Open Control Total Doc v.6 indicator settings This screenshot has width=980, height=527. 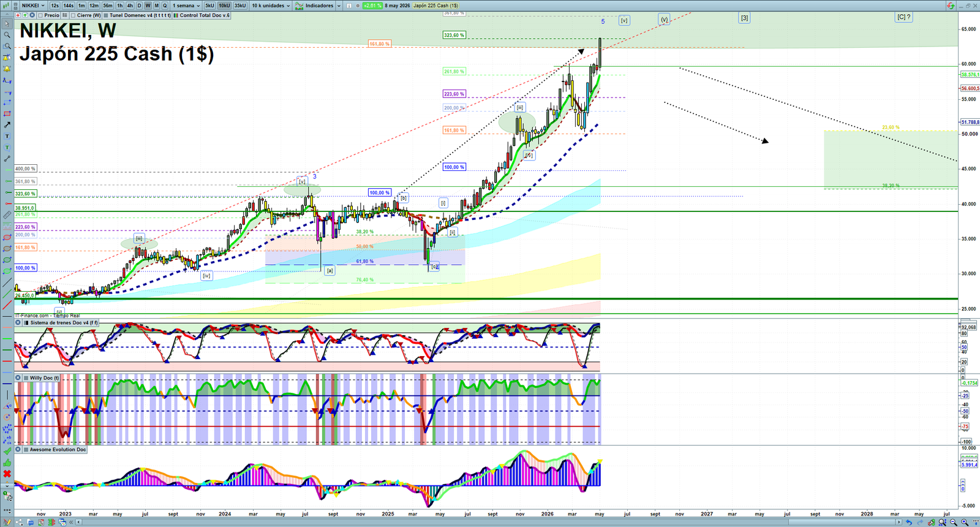[x=205, y=15]
